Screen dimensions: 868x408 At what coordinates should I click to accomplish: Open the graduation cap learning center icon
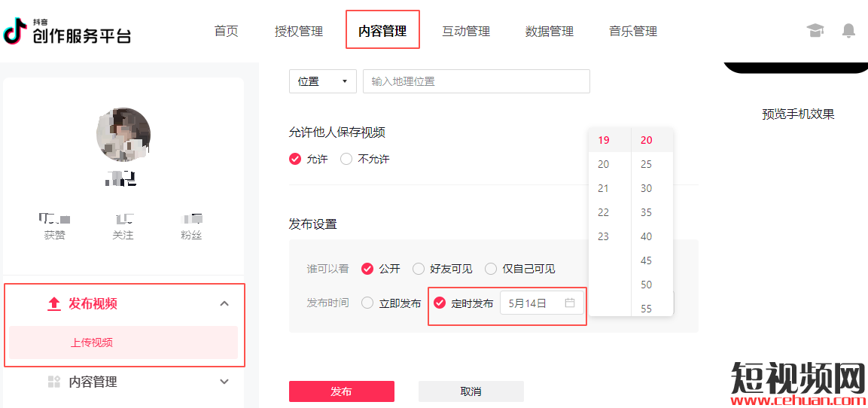pos(815,31)
